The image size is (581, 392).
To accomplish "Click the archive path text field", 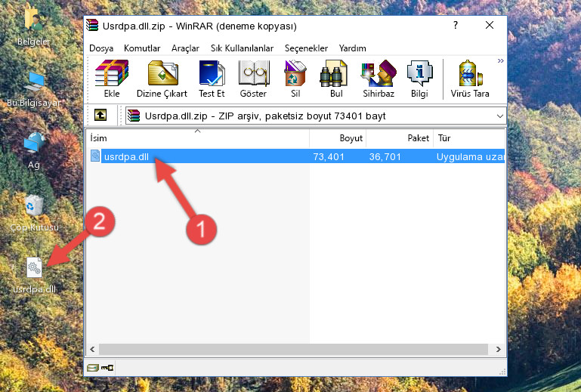I will tap(316, 116).
